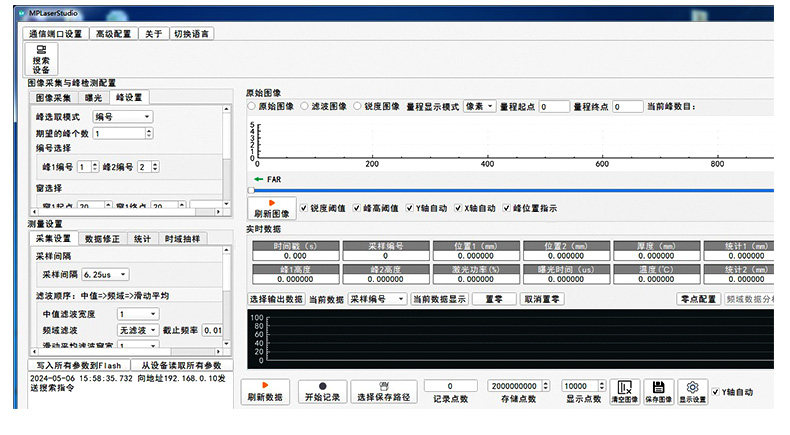Toggle bottom-right Y轴自动 checkbox
This screenshot has width=790, height=435.
point(715,392)
